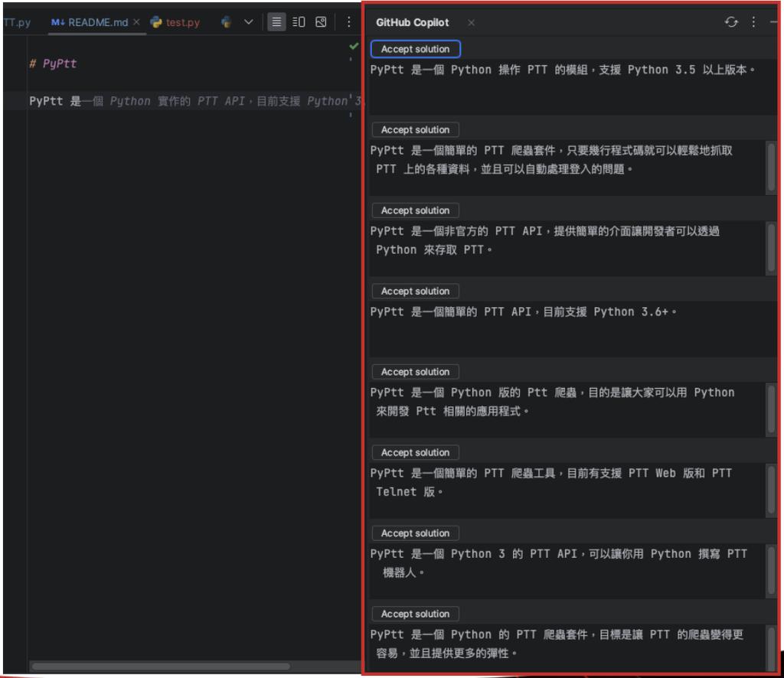
Task: Open the Copilot panel options menu
Action: click(753, 22)
